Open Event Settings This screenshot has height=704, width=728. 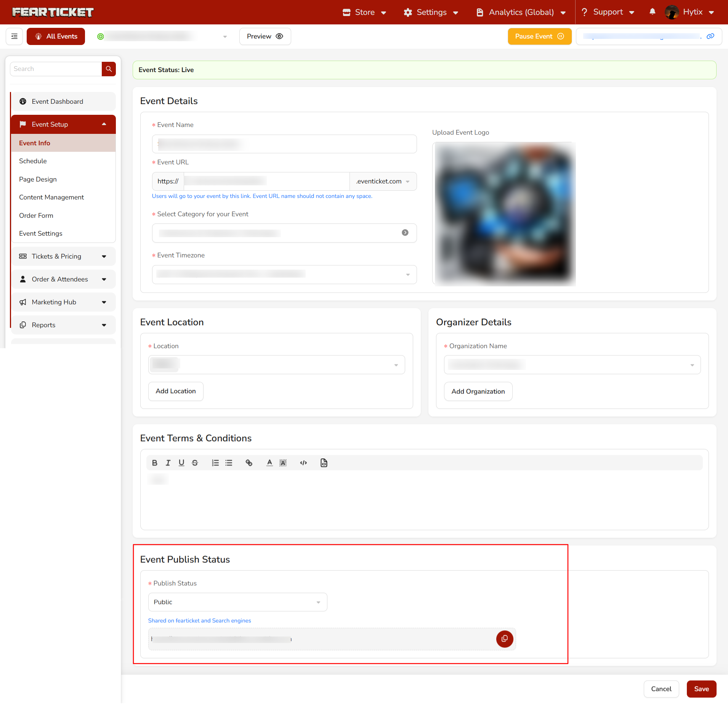point(63,233)
